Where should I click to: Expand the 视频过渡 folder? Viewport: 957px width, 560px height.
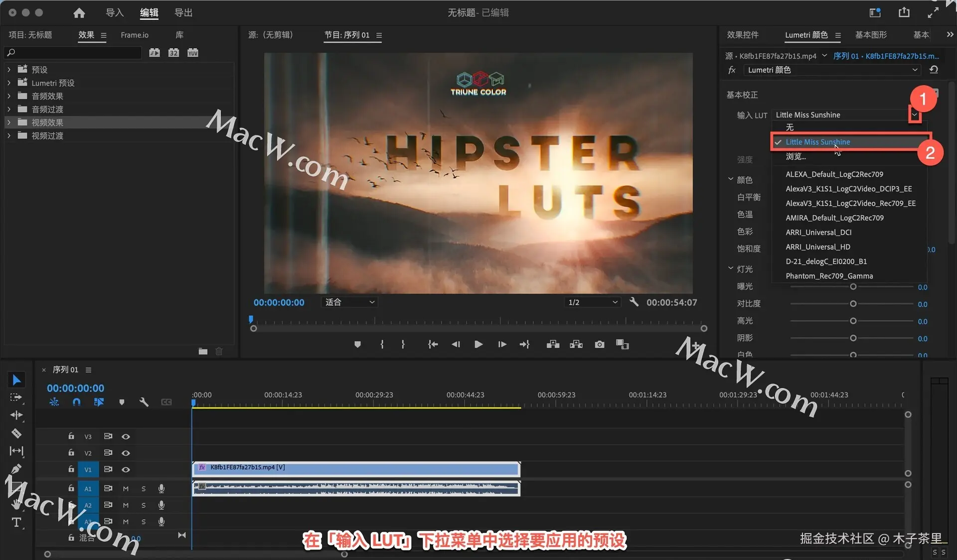(9, 136)
